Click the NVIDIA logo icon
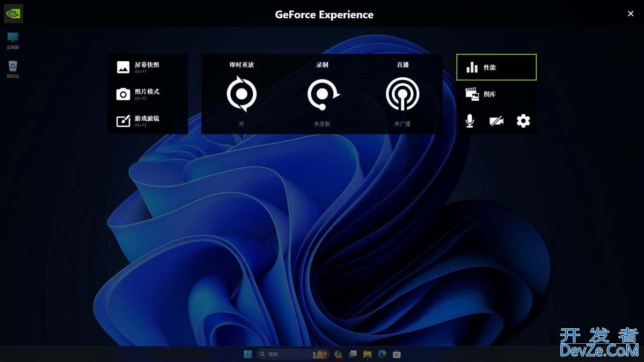The image size is (644, 362). tap(13, 14)
